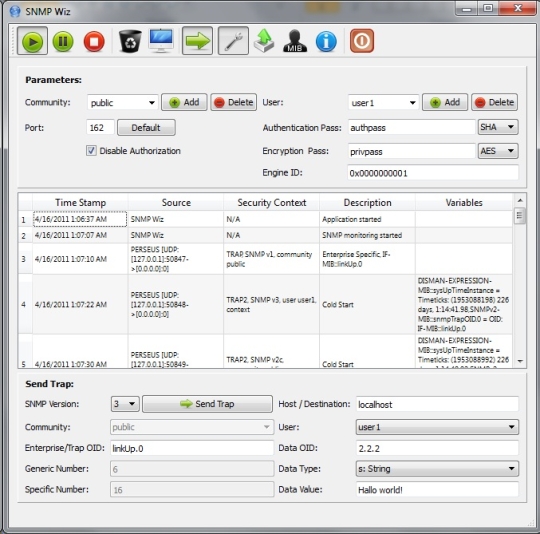Click Add button next to Community
540x534 pixels.
point(184,102)
